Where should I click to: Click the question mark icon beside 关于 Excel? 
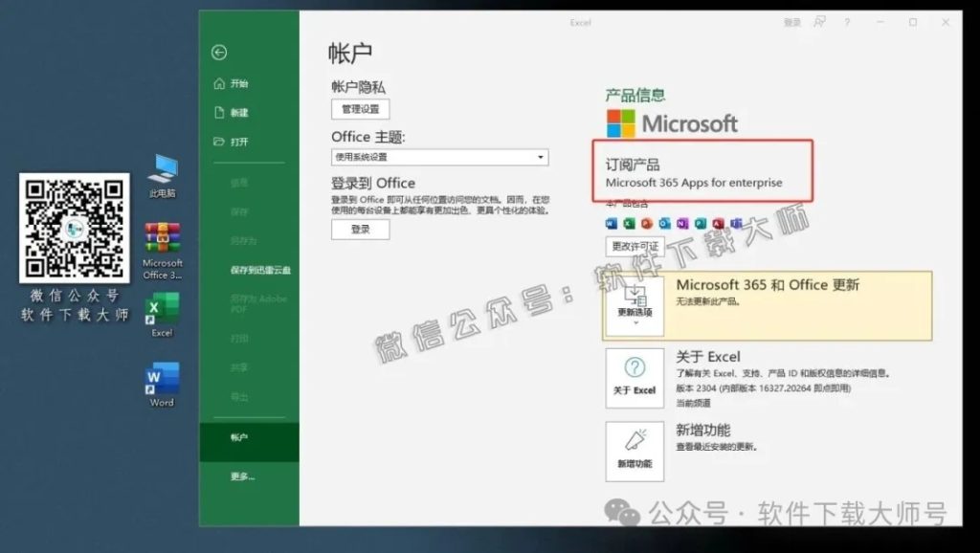click(x=635, y=368)
